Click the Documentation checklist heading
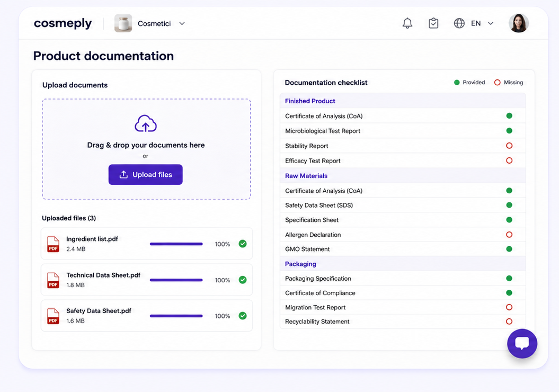559x392 pixels. [326, 83]
